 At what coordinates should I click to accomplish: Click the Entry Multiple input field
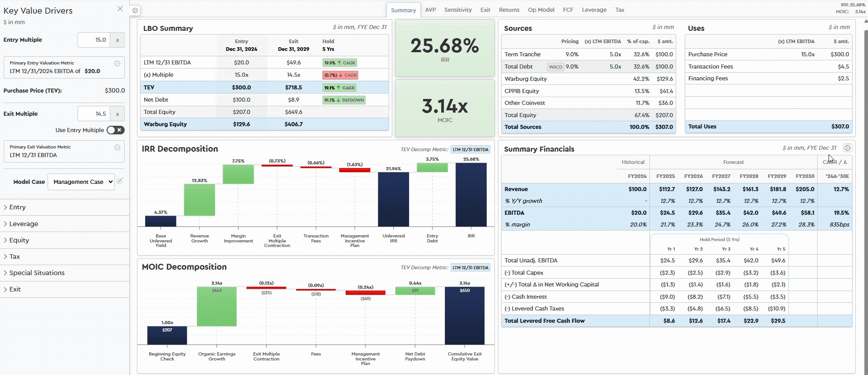pos(94,40)
